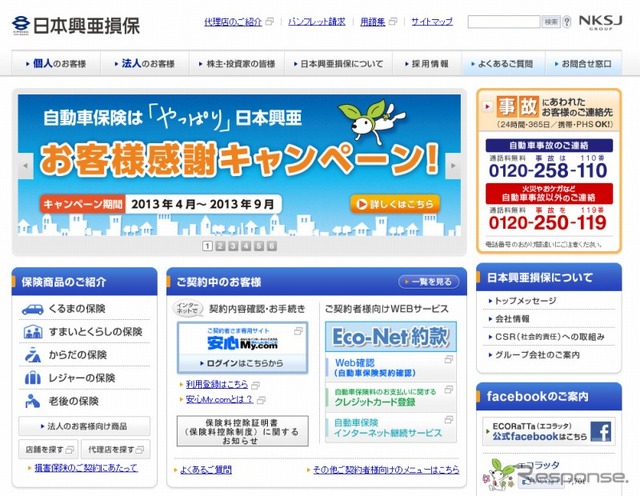Show previous banner slide arrow

[x=25, y=166]
